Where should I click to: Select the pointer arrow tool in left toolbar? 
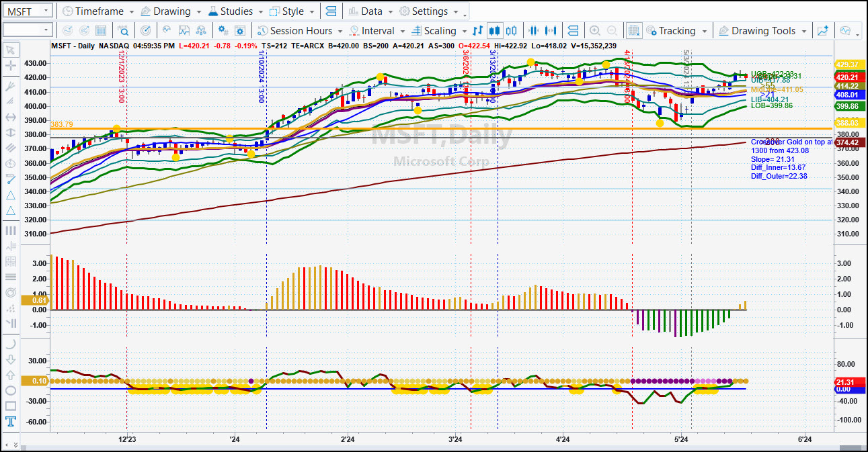click(x=11, y=50)
